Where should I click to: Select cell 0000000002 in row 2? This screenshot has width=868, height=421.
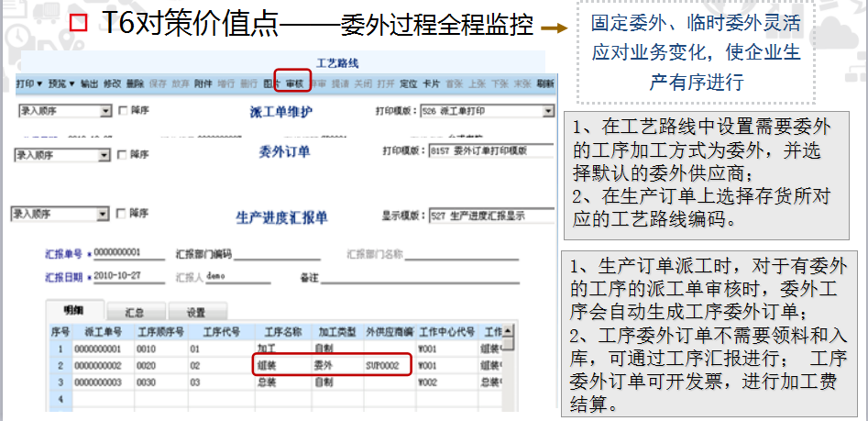(103, 366)
